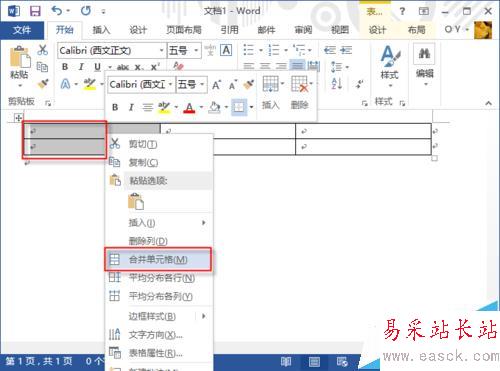Click mini toolbar highlight color button

point(164,107)
